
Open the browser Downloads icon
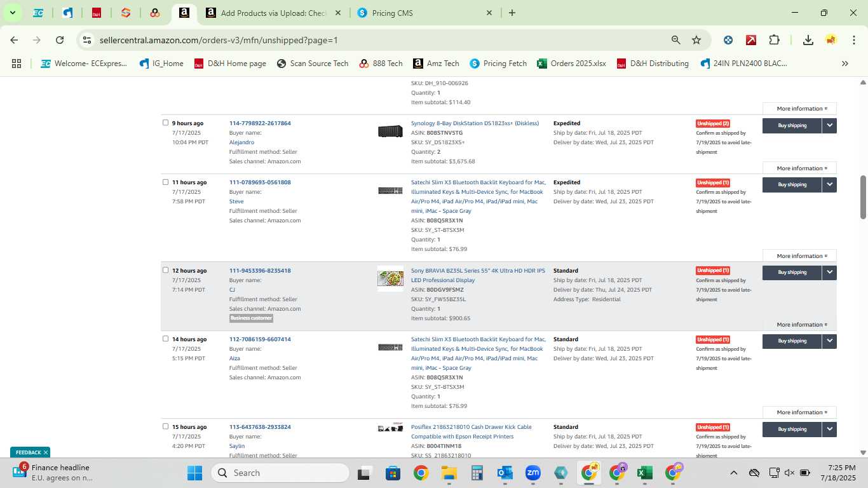pos(808,40)
